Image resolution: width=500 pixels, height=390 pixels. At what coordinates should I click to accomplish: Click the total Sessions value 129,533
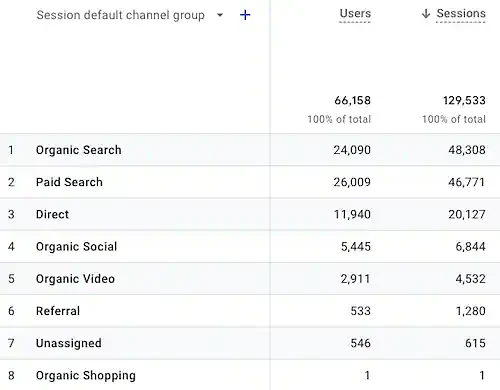click(464, 100)
